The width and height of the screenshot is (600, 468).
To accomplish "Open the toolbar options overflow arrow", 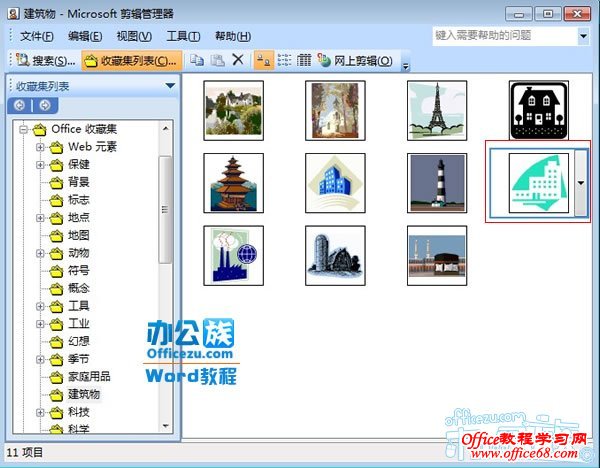I will click(405, 67).
